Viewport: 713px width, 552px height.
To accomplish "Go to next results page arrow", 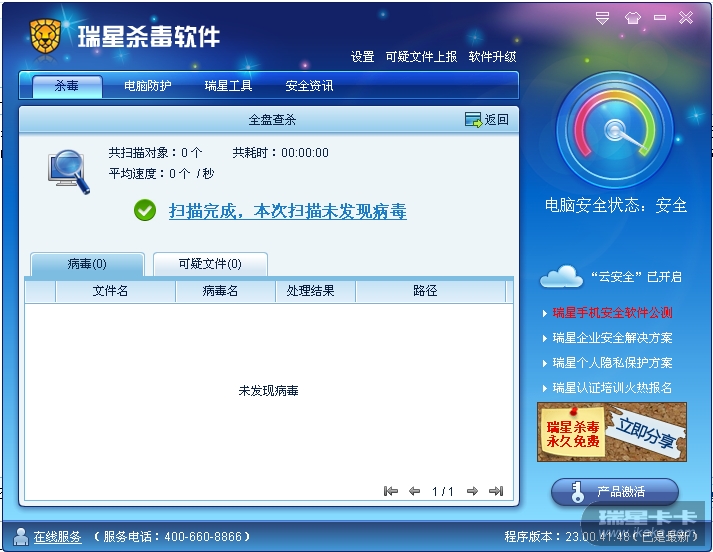I will tap(472, 491).
